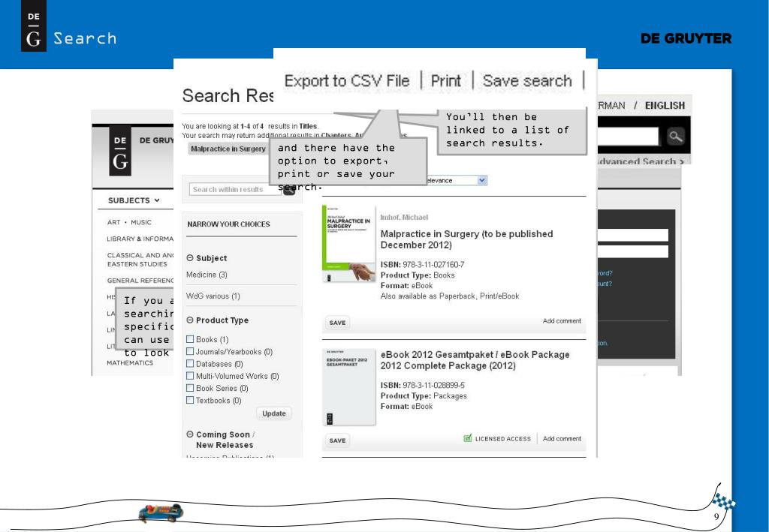Open Malpractice in Surgery title link
The image size is (769, 532).
(x=466, y=239)
